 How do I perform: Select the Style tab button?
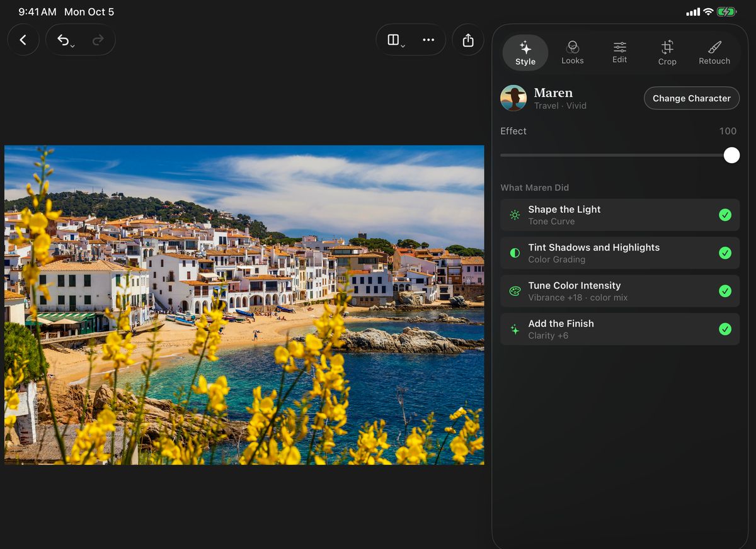525,53
